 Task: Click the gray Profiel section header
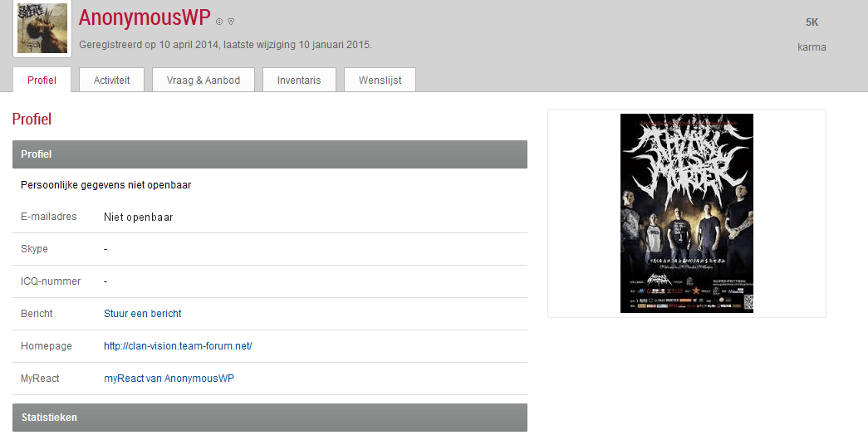[270, 154]
